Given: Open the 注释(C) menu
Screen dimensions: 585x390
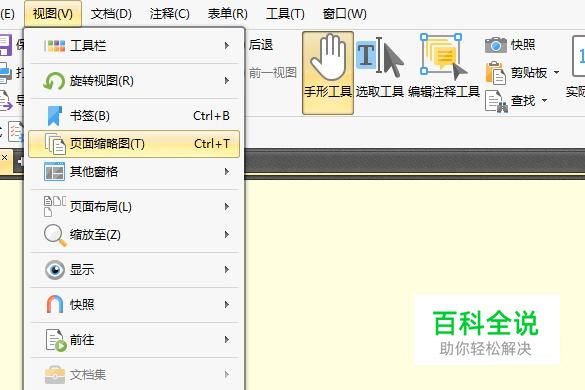Looking at the screenshot, I should (169, 14).
